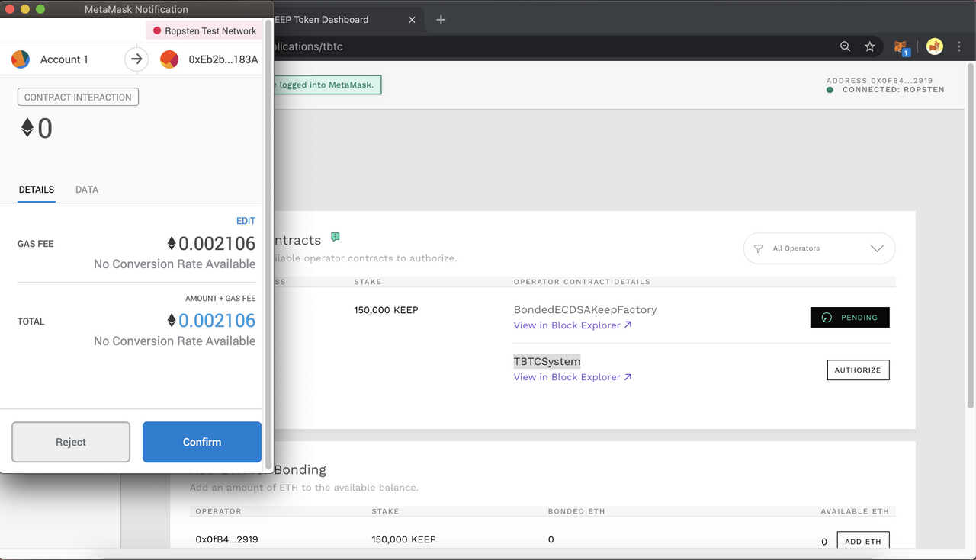Screen dimensions: 976x560
Task: Click the green connected status dot
Action: [830, 90]
